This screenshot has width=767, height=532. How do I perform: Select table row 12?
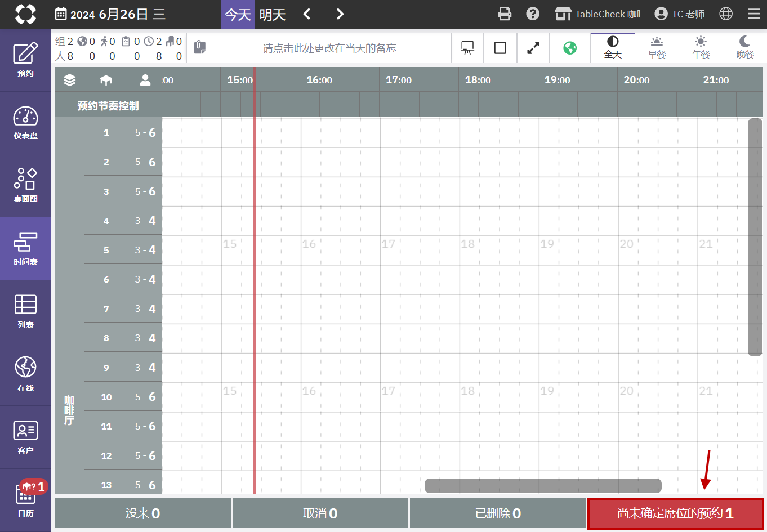point(106,455)
